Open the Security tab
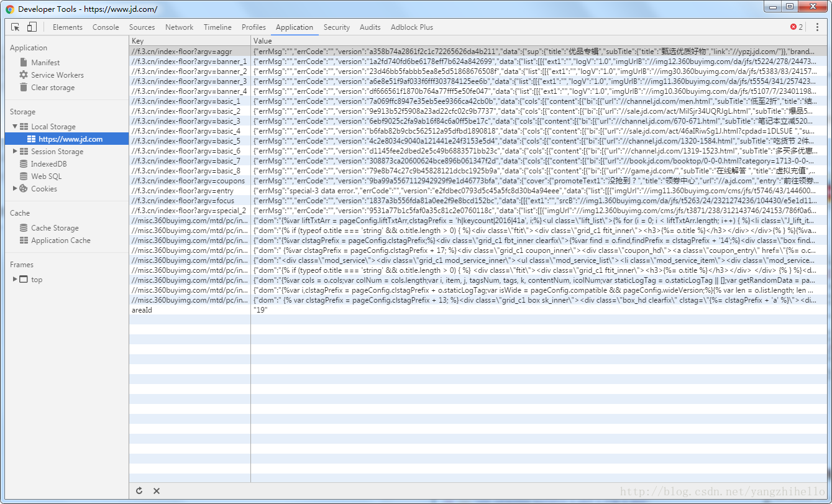The image size is (832, 504). (337, 27)
